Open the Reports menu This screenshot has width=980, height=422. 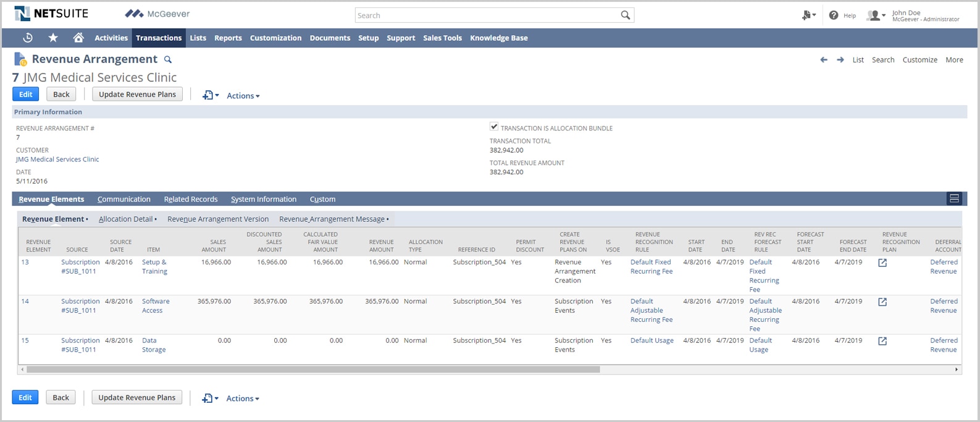click(x=228, y=38)
